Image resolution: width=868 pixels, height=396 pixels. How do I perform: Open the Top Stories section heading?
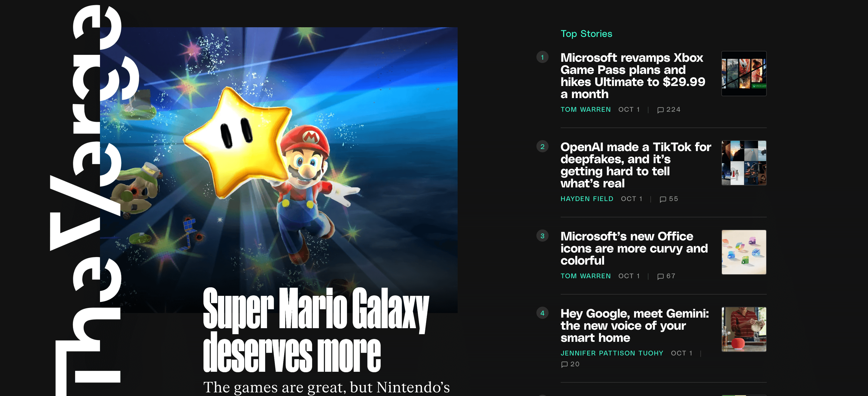click(586, 34)
